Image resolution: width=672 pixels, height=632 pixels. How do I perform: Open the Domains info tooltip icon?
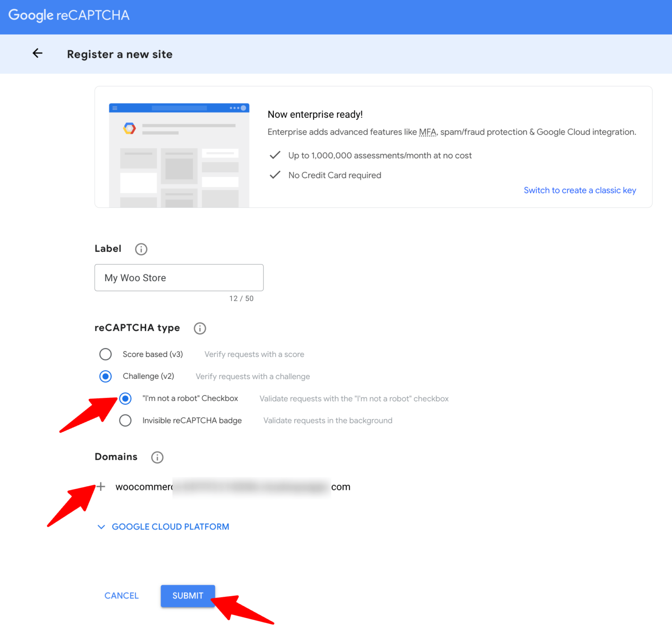tap(157, 457)
